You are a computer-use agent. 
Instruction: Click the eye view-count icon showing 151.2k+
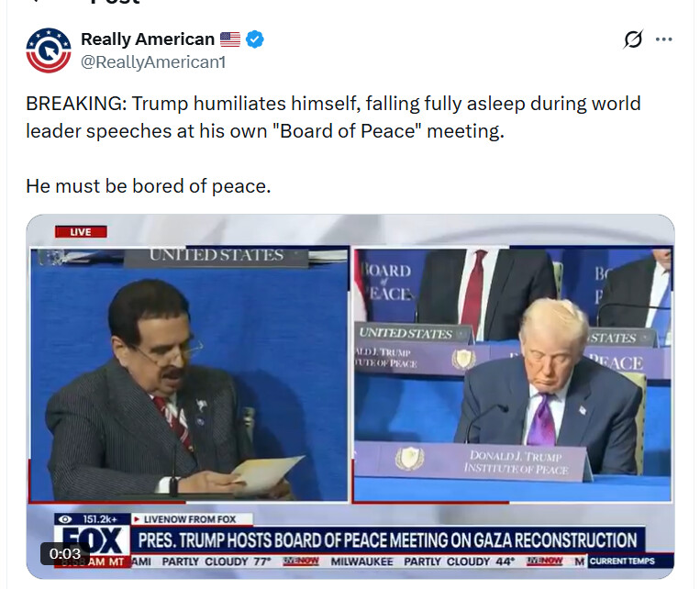[x=65, y=519]
